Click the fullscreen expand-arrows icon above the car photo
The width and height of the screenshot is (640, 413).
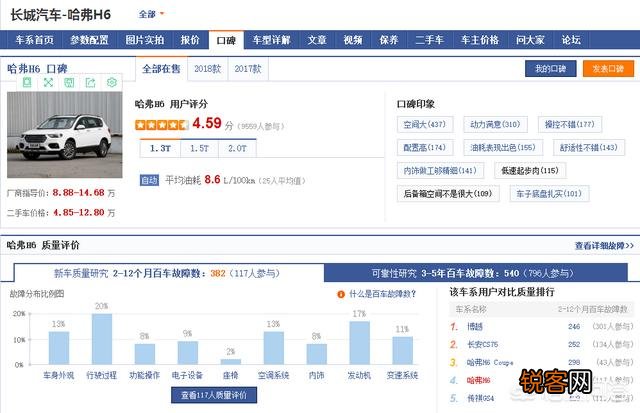pyautogui.click(x=48, y=82)
